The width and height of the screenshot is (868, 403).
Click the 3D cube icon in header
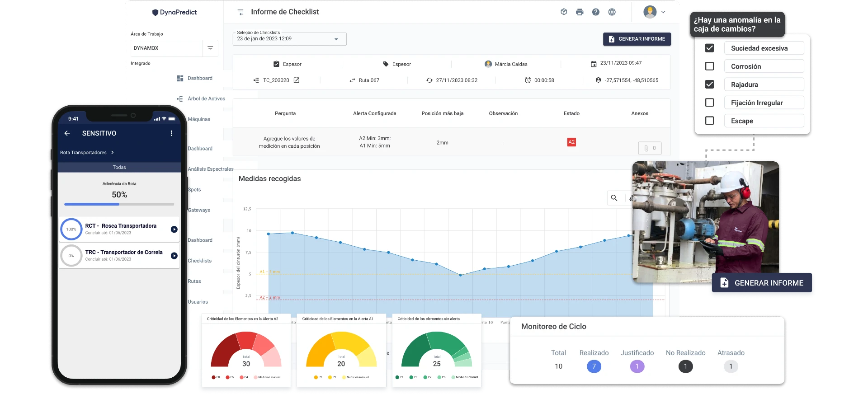click(x=564, y=12)
